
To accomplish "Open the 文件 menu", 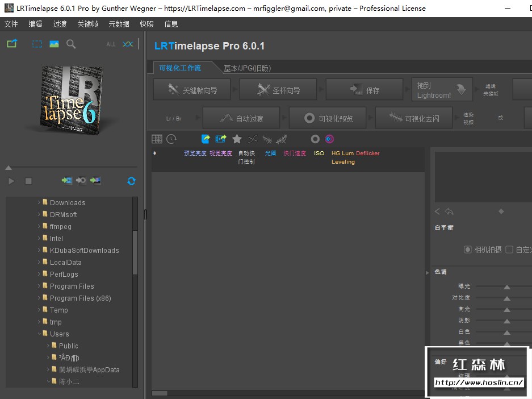I will coord(11,24).
